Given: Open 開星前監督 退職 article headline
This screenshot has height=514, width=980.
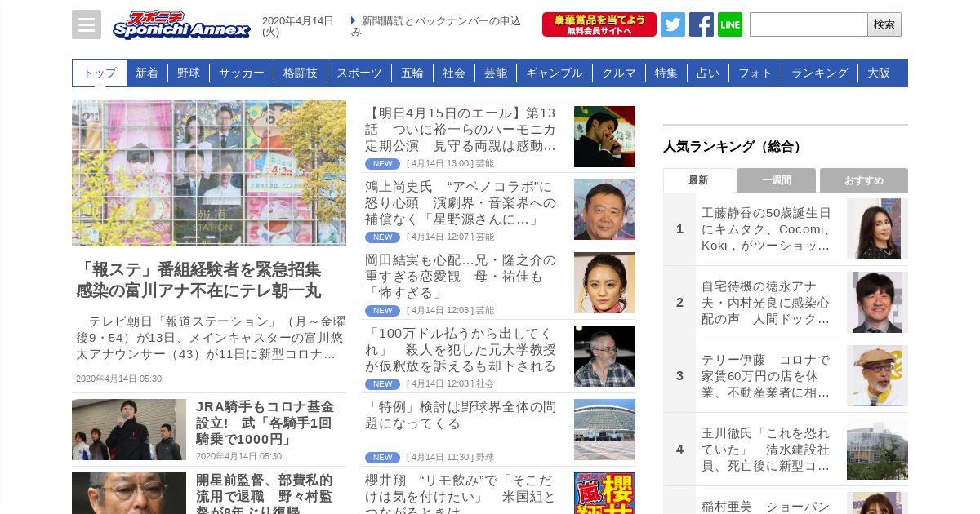Looking at the screenshot, I should pos(265,494).
